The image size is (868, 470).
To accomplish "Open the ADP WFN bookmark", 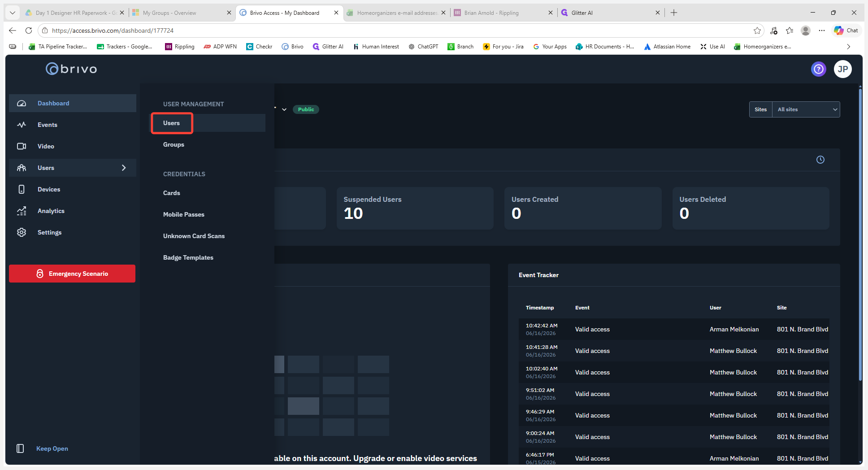I will click(220, 47).
